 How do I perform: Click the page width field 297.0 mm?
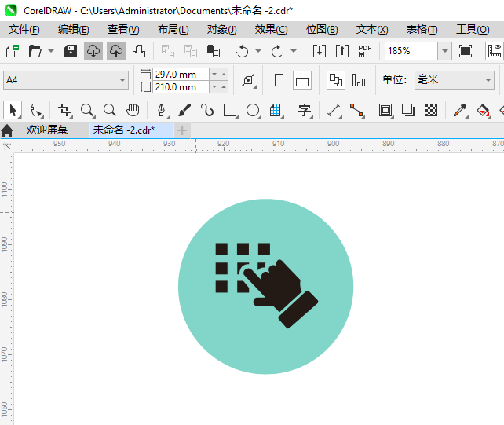click(x=181, y=75)
